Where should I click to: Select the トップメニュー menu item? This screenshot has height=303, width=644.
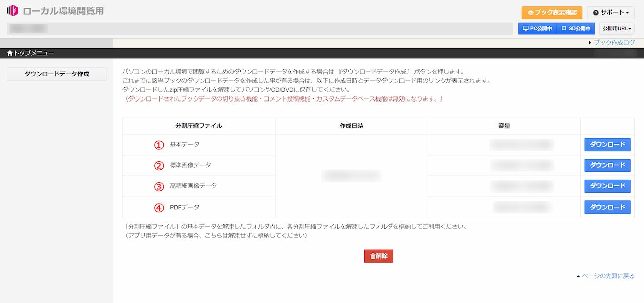pos(30,52)
